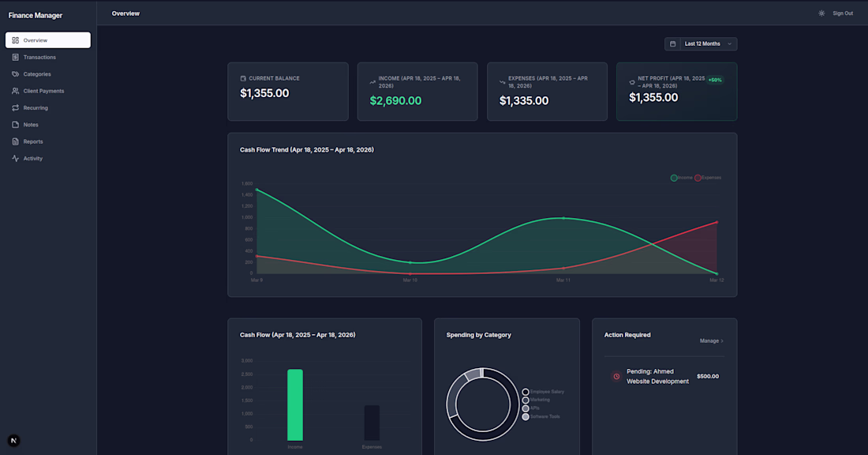
Task: Open the Recurring section
Action: point(48,108)
